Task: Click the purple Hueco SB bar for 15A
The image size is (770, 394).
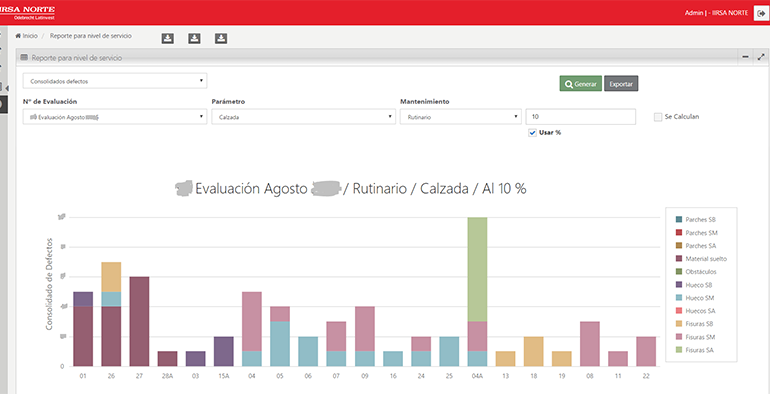Action: pos(223,352)
